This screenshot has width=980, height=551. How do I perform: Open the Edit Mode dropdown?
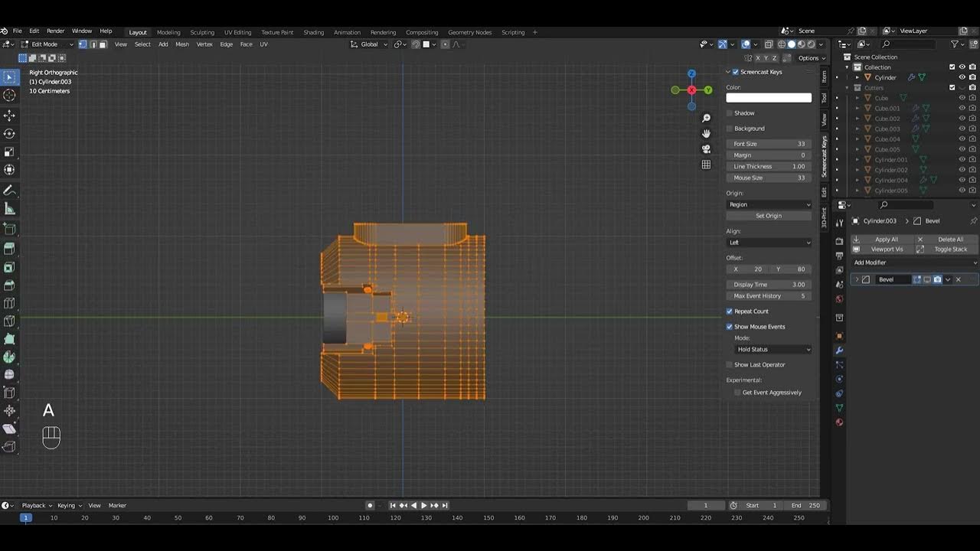click(x=47, y=44)
